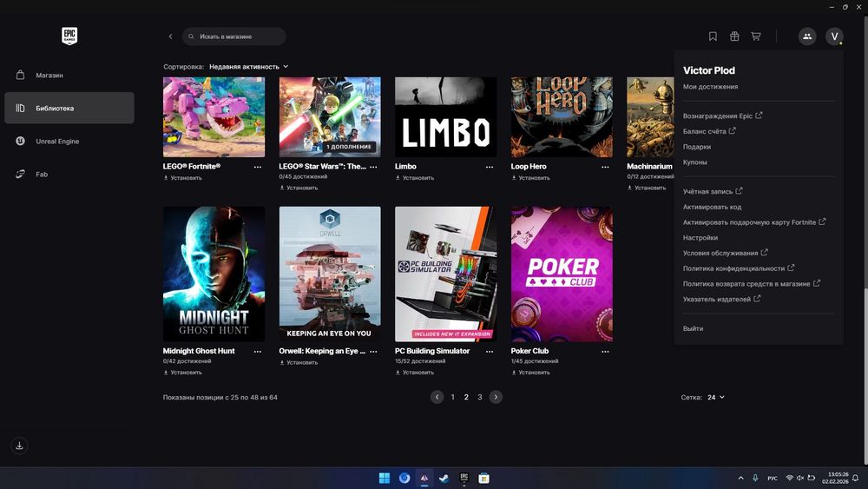Screen dimensions: 868x489
Task: Open the Midnight Ghost Hunt cover
Action: (214, 274)
